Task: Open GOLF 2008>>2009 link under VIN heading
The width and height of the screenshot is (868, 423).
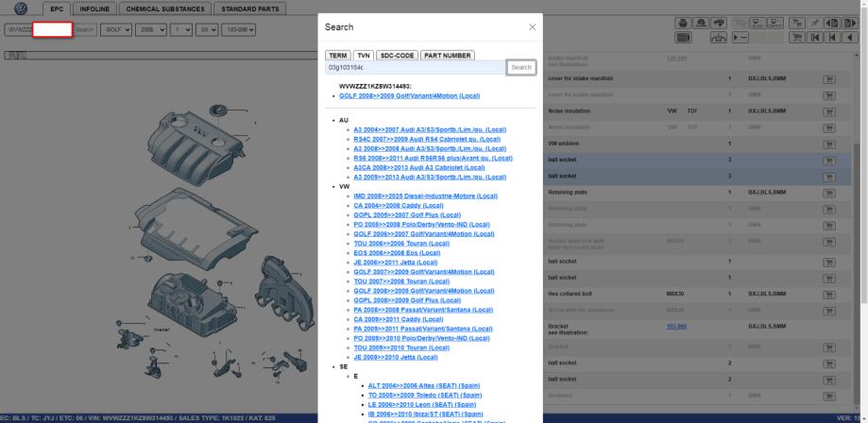Action: [x=410, y=95]
